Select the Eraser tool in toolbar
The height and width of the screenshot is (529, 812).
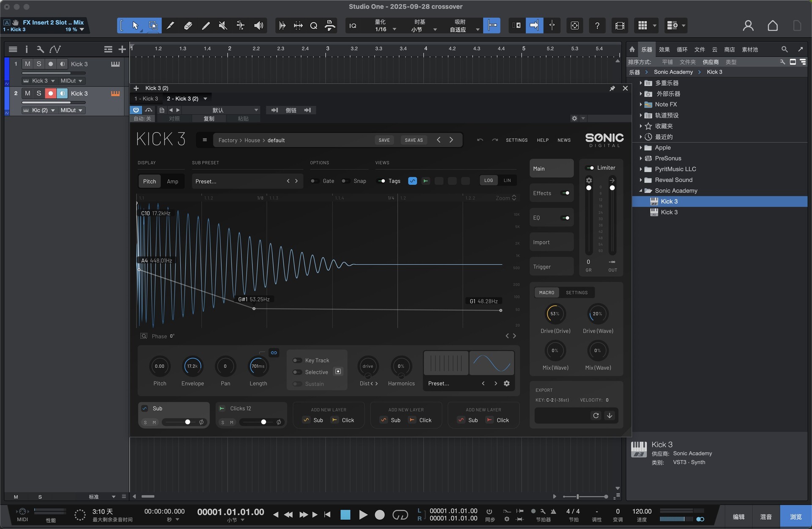188,26
